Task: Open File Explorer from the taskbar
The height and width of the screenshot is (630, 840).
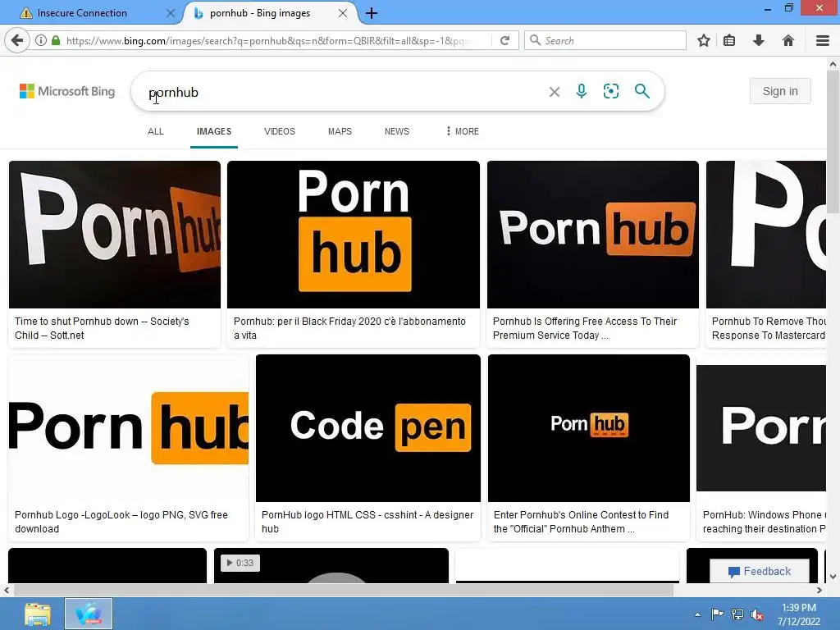Action: point(38,614)
